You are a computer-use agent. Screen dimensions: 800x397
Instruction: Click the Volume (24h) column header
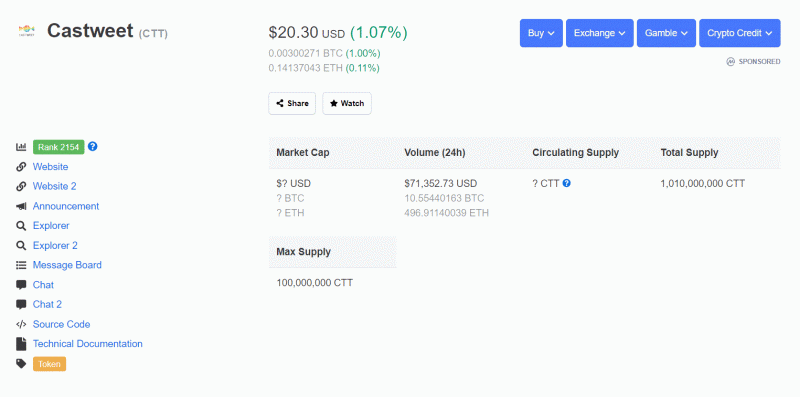435,153
